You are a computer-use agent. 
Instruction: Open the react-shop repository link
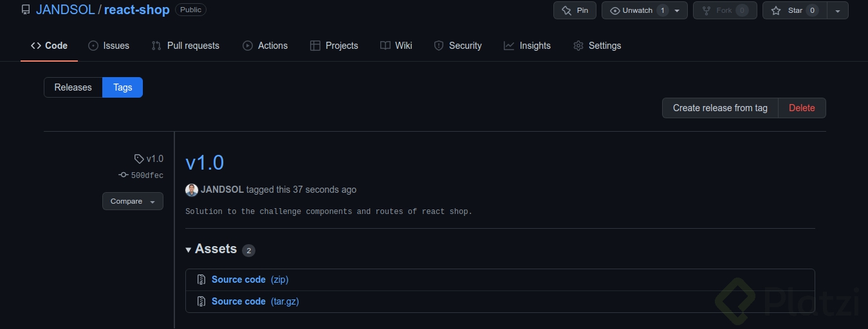(x=136, y=10)
